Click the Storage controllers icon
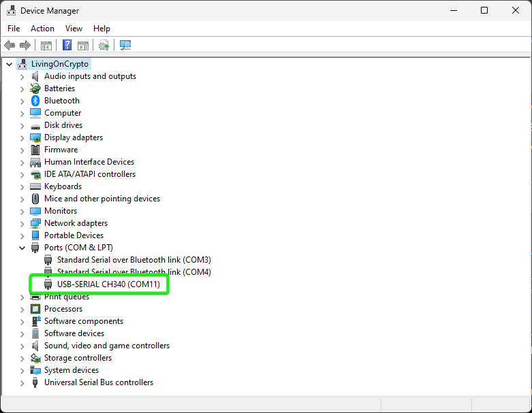 (35, 358)
